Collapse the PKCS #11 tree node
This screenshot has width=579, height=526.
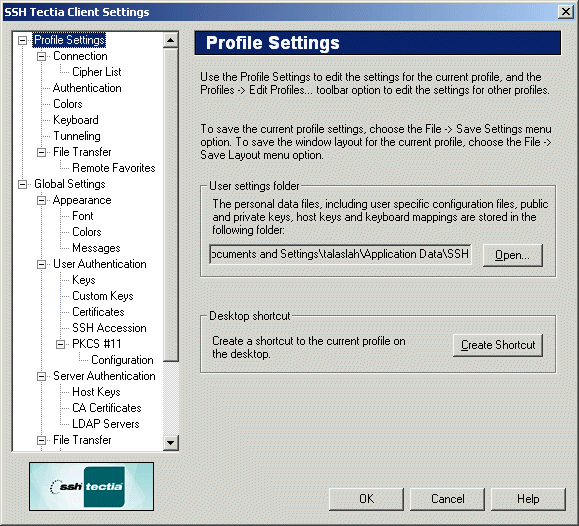click(x=61, y=344)
